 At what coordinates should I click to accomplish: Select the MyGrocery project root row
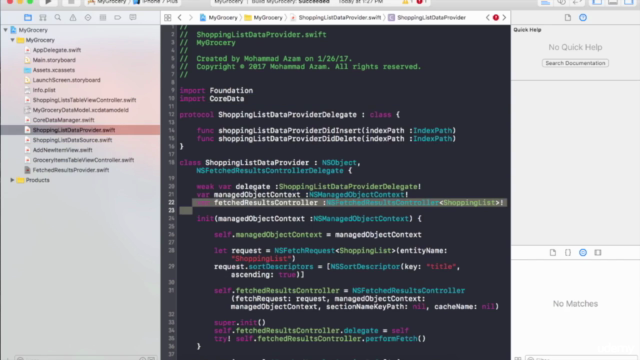click(80, 30)
